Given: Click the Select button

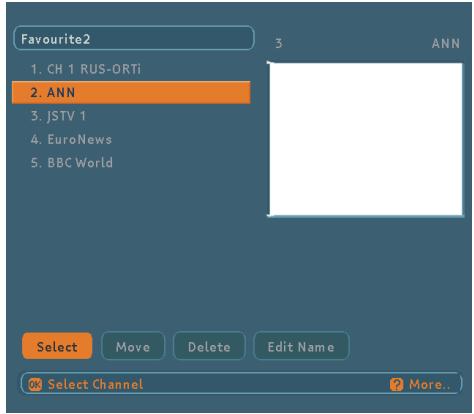Looking at the screenshot, I should tap(57, 346).
